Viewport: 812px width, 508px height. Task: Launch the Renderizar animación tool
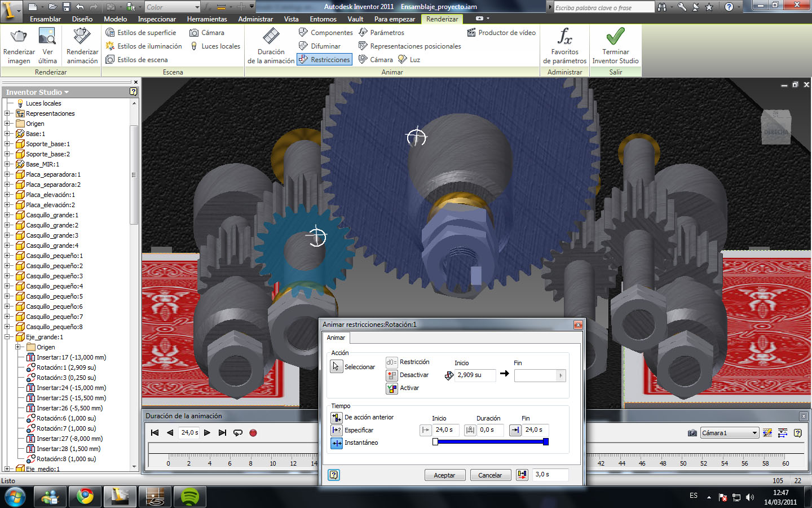tap(82, 46)
